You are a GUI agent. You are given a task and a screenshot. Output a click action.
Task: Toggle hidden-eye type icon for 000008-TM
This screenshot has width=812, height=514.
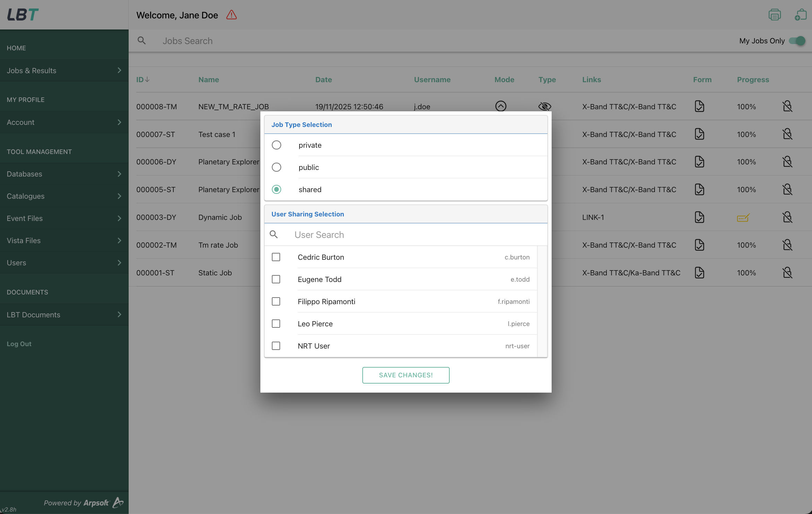tap(544, 106)
